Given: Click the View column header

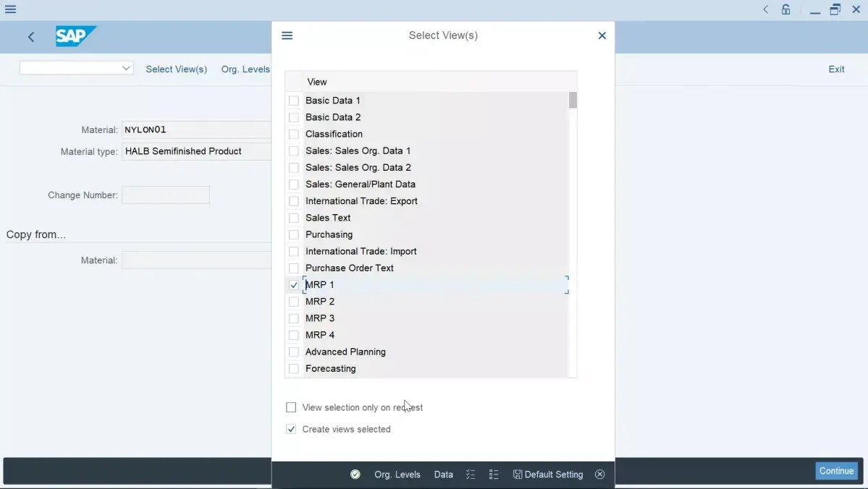Looking at the screenshot, I should point(316,82).
